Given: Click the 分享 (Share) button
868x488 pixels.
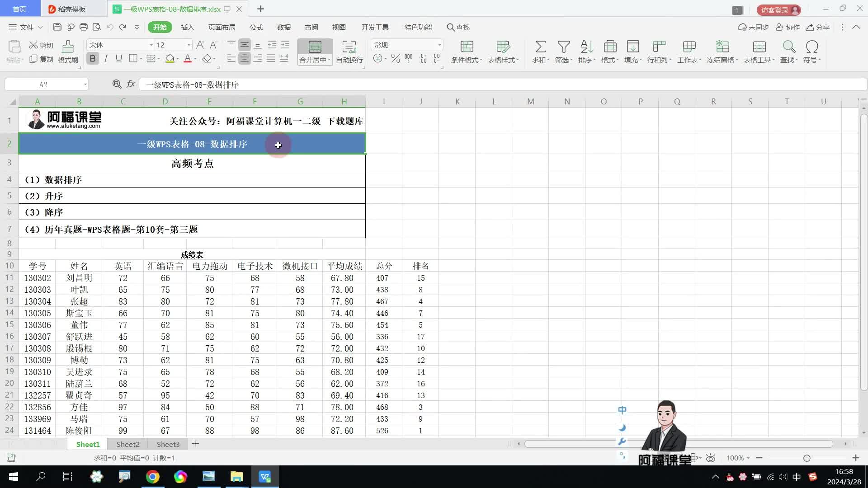Looking at the screenshot, I should (x=818, y=27).
